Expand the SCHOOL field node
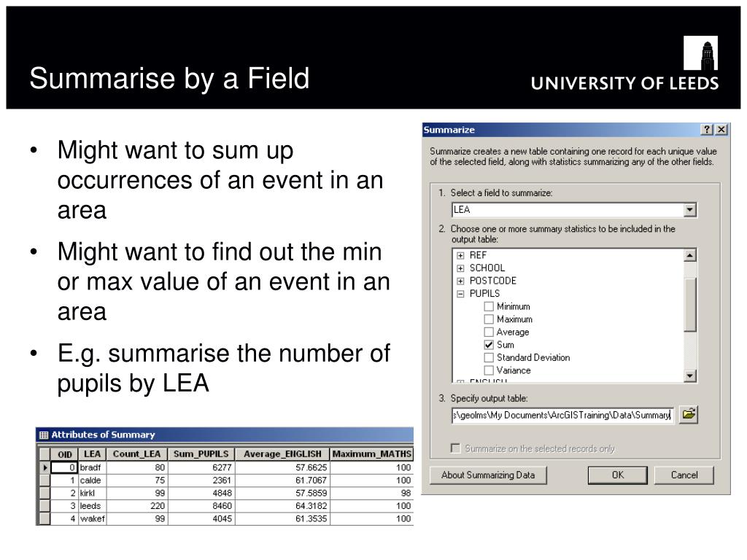The width and height of the screenshot is (747, 560). [x=460, y=268]
